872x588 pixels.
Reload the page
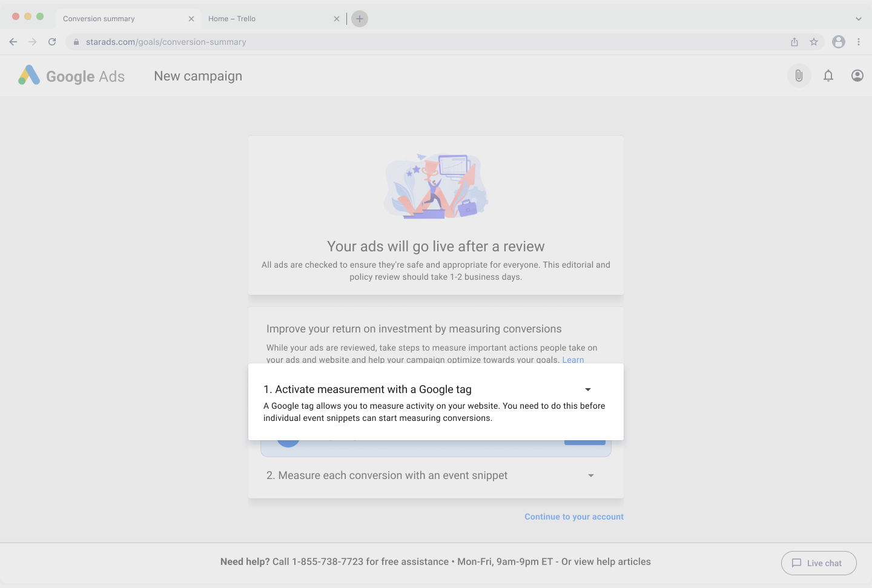click(x=52, y=42)
